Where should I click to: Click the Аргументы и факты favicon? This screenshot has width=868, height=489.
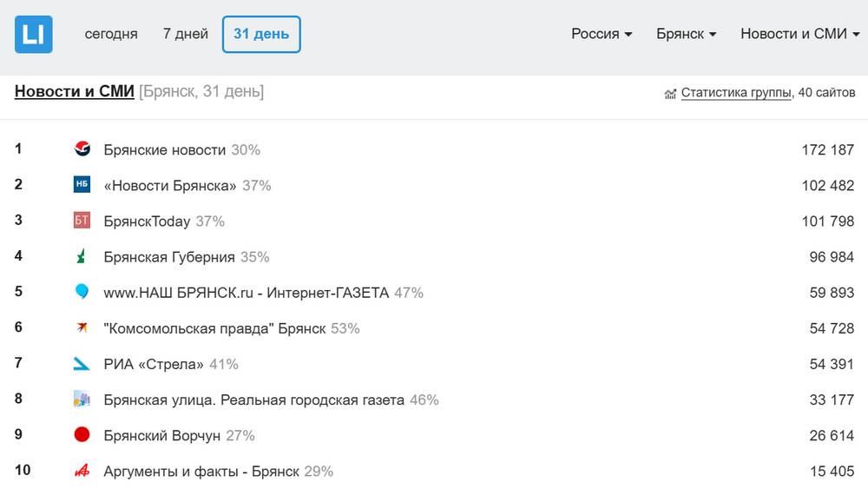[82, 471]
